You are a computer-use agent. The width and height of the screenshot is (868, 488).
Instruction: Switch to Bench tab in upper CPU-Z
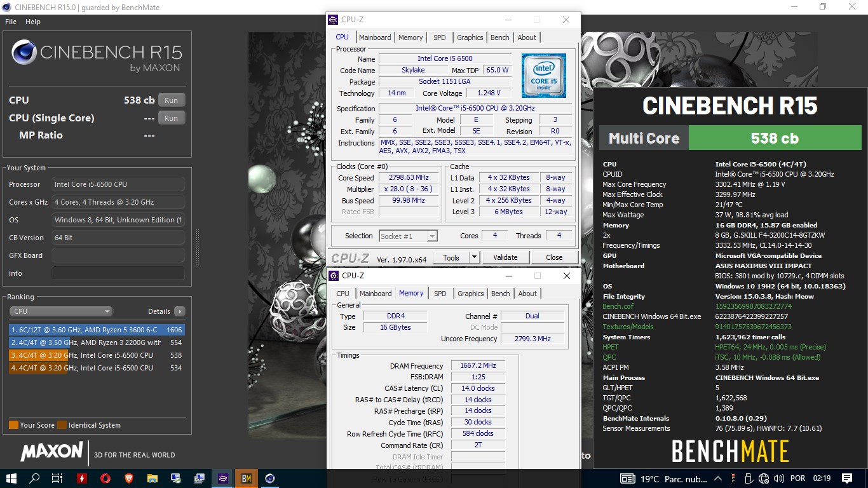(500, 37)
